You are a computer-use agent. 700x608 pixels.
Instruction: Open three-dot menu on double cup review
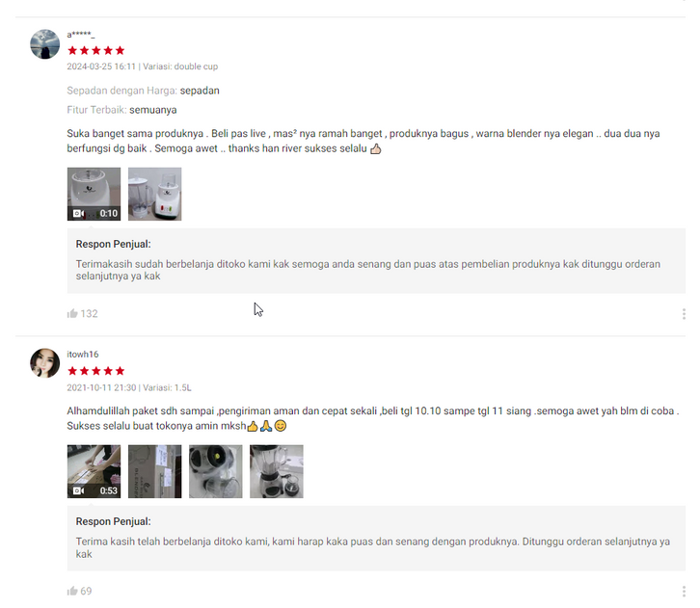[x=684, y=314]
